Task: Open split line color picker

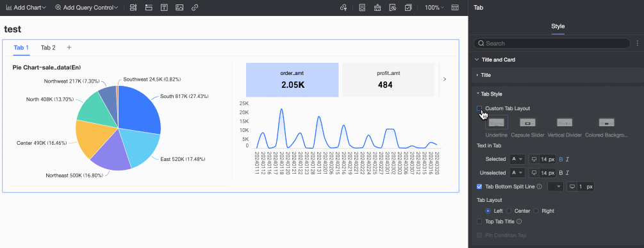Action: click(556, 187)
